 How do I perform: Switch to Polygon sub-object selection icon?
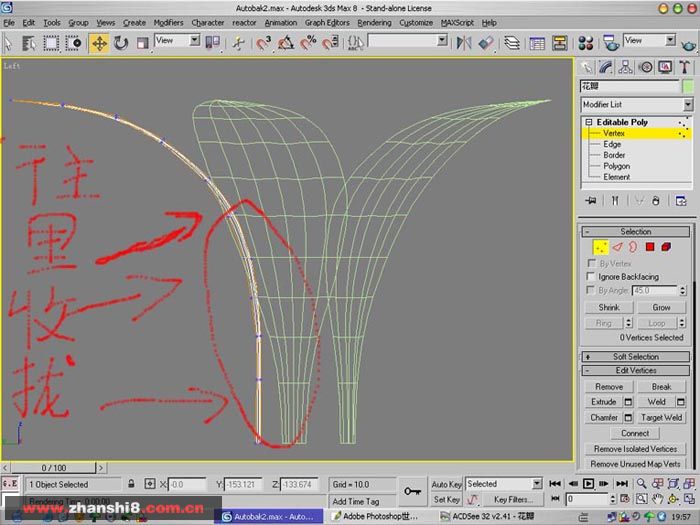click(648, 246)
